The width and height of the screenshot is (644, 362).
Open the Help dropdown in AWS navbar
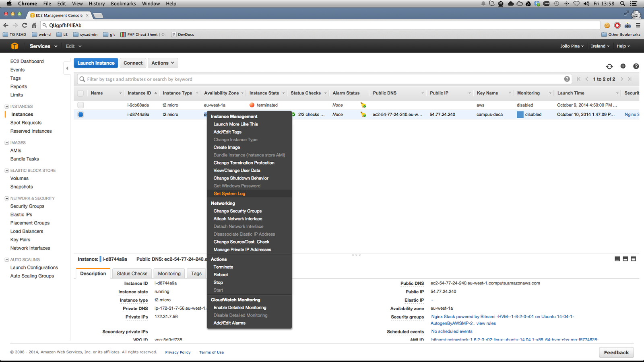[623, 46]
